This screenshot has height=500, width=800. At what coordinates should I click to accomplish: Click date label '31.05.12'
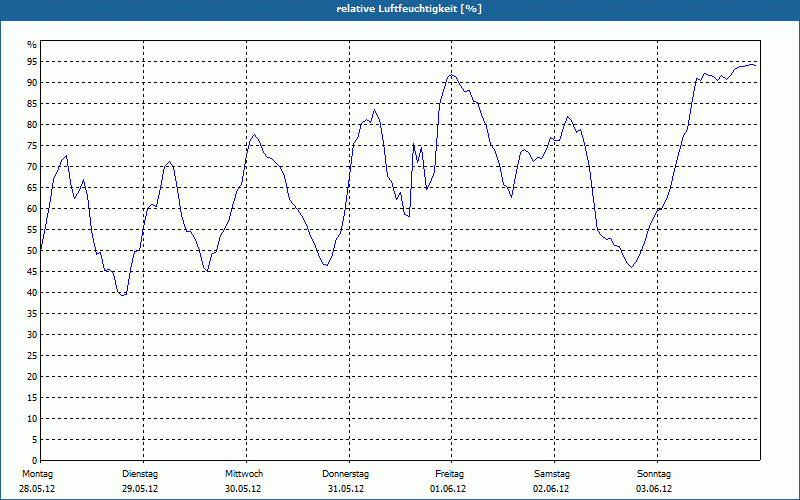pyautogui.click(x=346, y=489)
